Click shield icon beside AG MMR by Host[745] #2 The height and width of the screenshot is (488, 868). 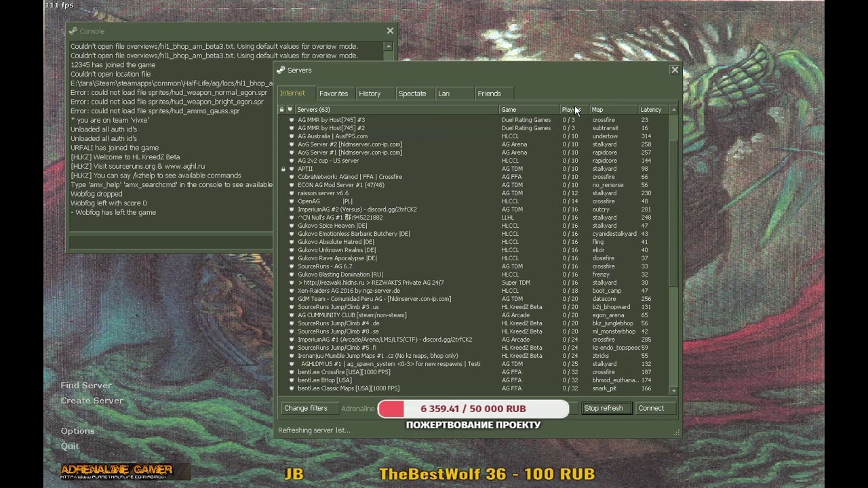(x=292, y=128)
